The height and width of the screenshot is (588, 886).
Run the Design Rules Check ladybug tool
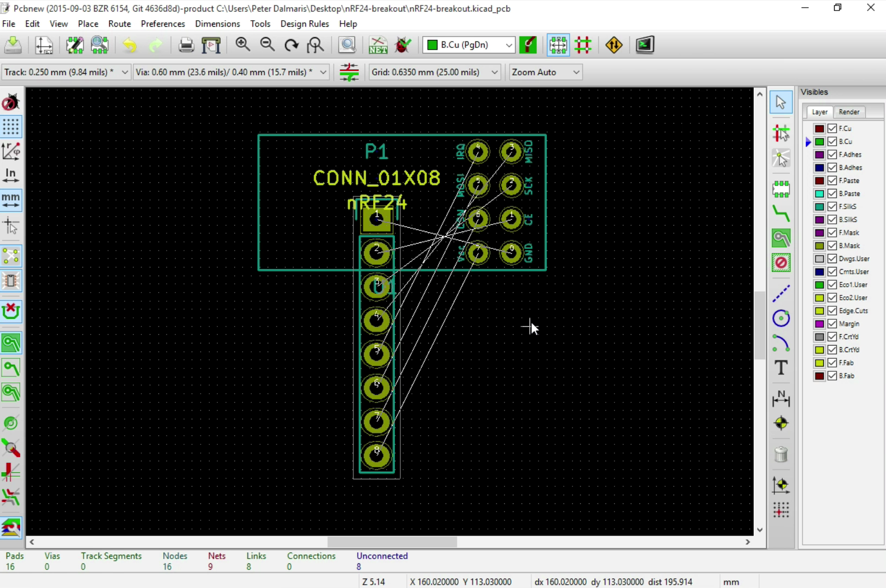tap(403, 45)
